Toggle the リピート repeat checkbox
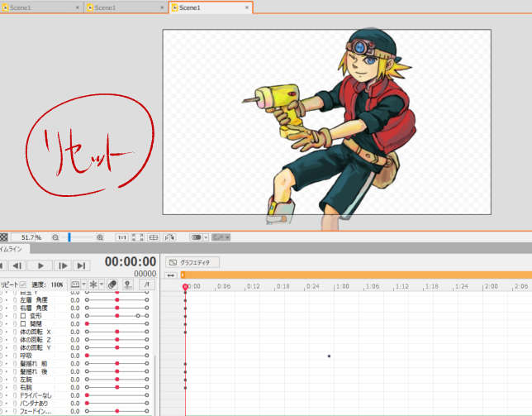Image resolution: width=532 pixels, height=416 pixels. 23,285
